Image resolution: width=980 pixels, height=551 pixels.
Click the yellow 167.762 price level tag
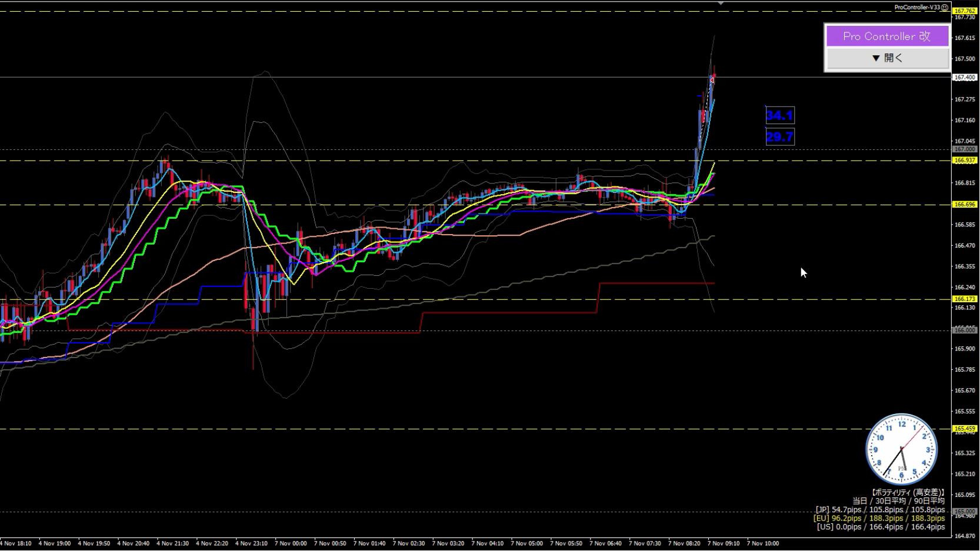[965, 11]
